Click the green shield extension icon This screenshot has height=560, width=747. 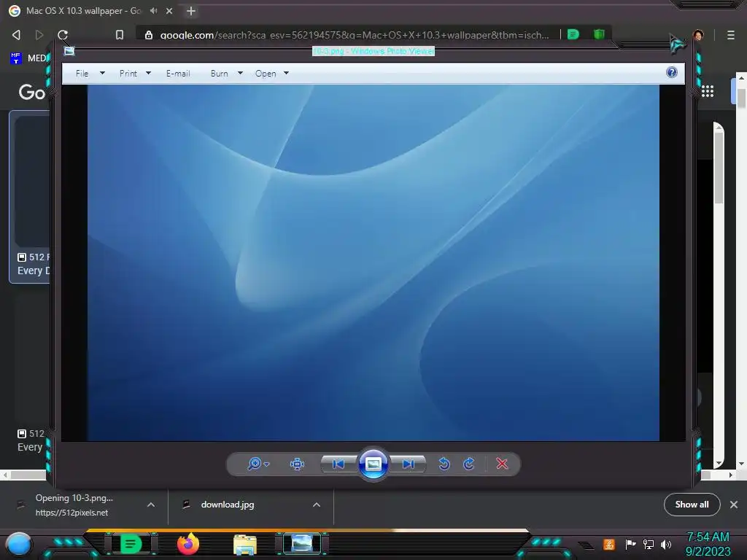[599, 34]
